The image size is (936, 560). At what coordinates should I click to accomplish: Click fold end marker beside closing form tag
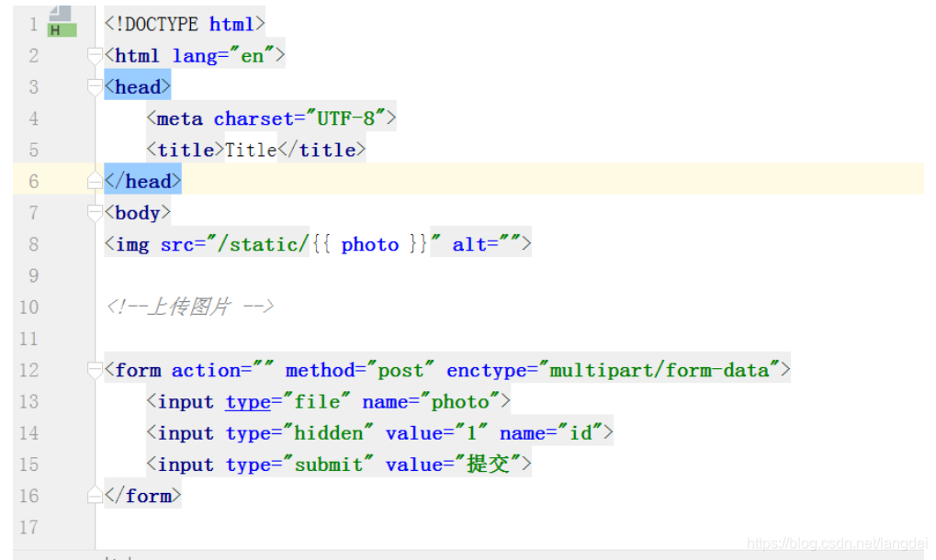click(x=95, y=495)
